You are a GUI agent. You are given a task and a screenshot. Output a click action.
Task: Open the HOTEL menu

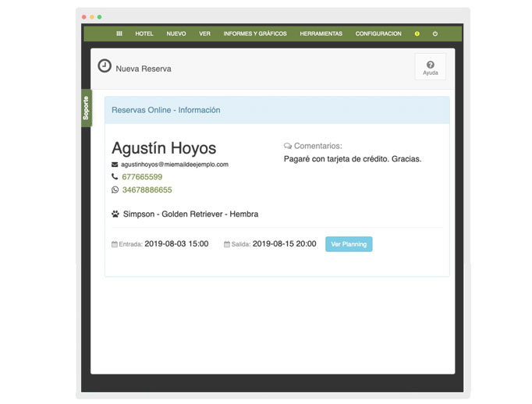click(144, 34)
